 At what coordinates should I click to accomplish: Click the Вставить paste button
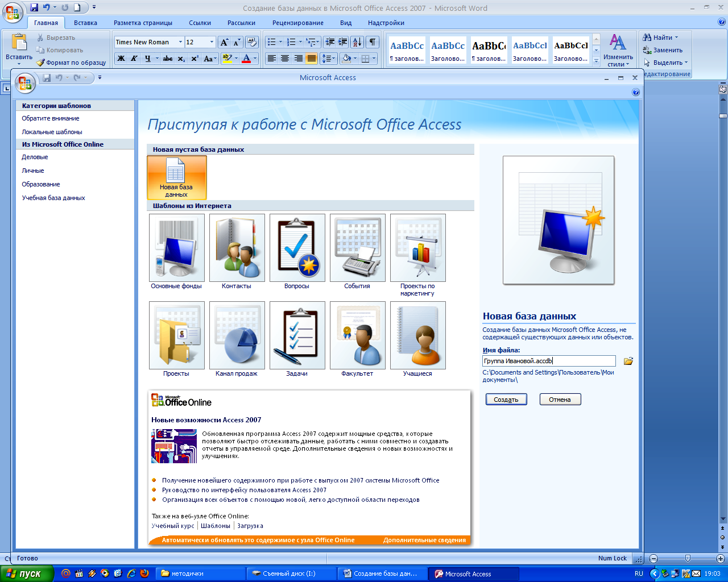pyautogui.click(x=19, y=49)
